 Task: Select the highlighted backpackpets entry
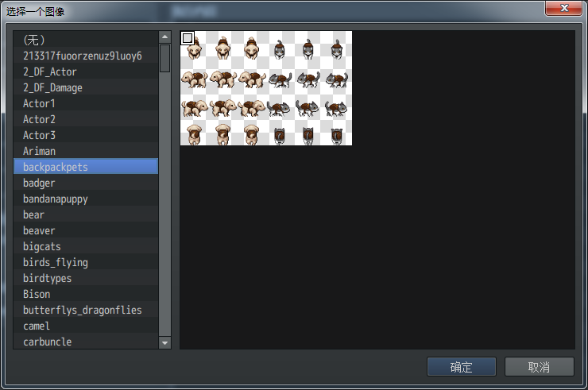tap(86, 167)
